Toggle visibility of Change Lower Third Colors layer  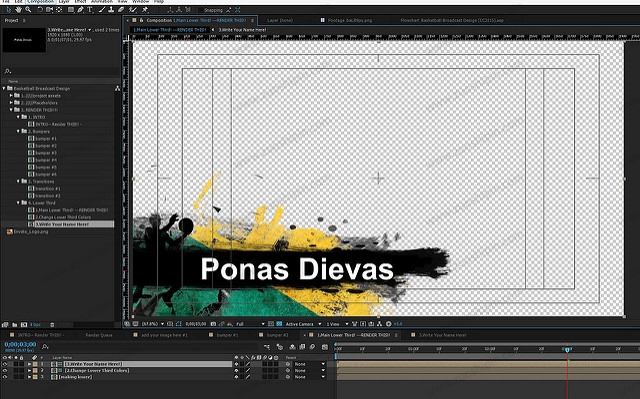(5, 370)
